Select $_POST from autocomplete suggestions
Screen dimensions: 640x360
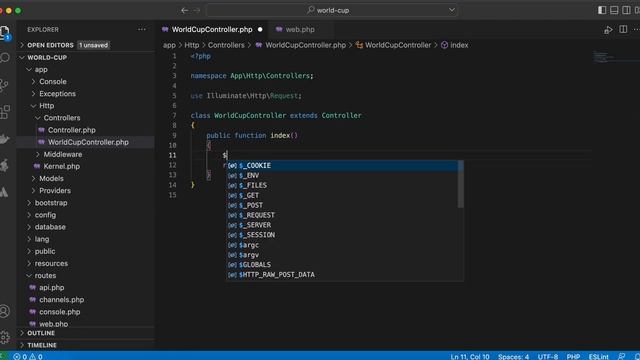pos(342,205)
